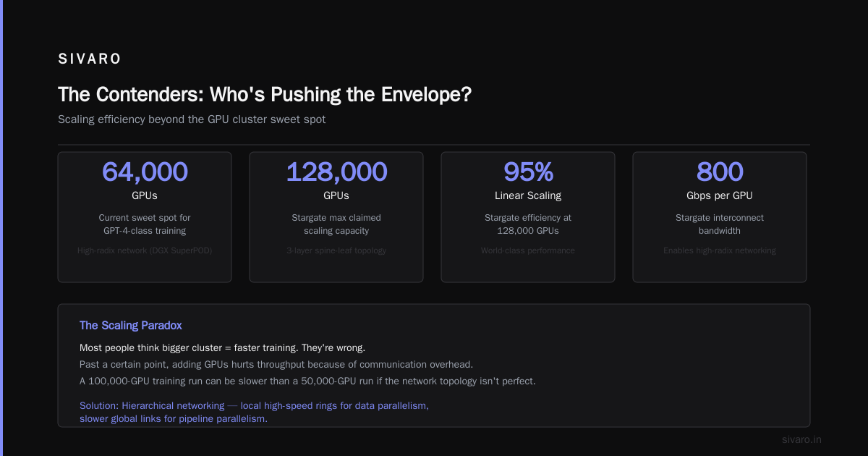
Task: Select the 'World-class performance' footnote
Action: (x=528, y=250)
